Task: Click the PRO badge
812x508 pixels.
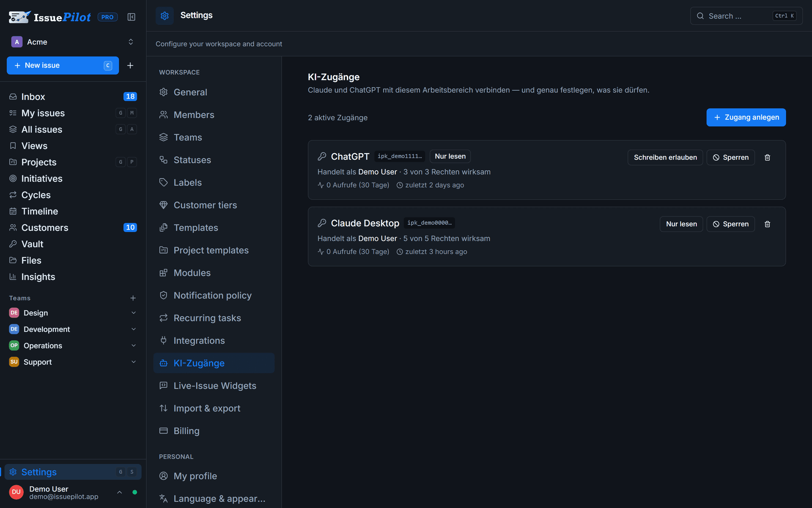Action: pyautogui.click(x=107, y=17)
